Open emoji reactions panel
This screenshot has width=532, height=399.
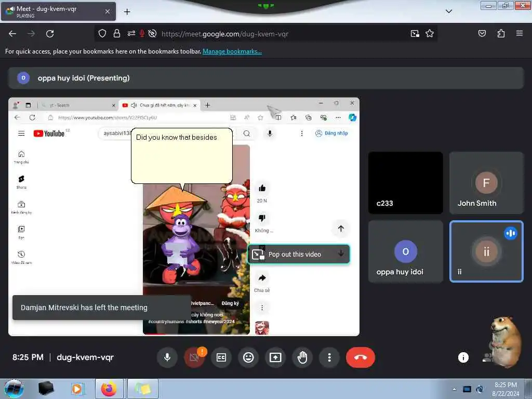(x=248, y=357)
